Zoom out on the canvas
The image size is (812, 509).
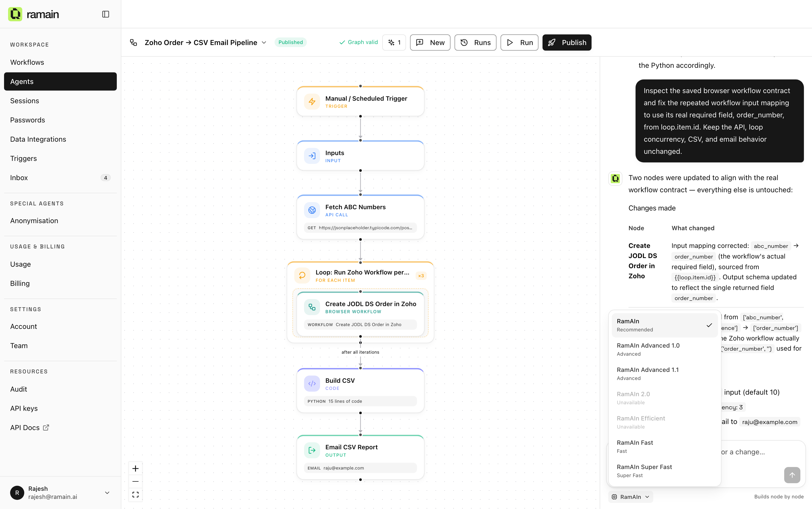coord(136,481)
